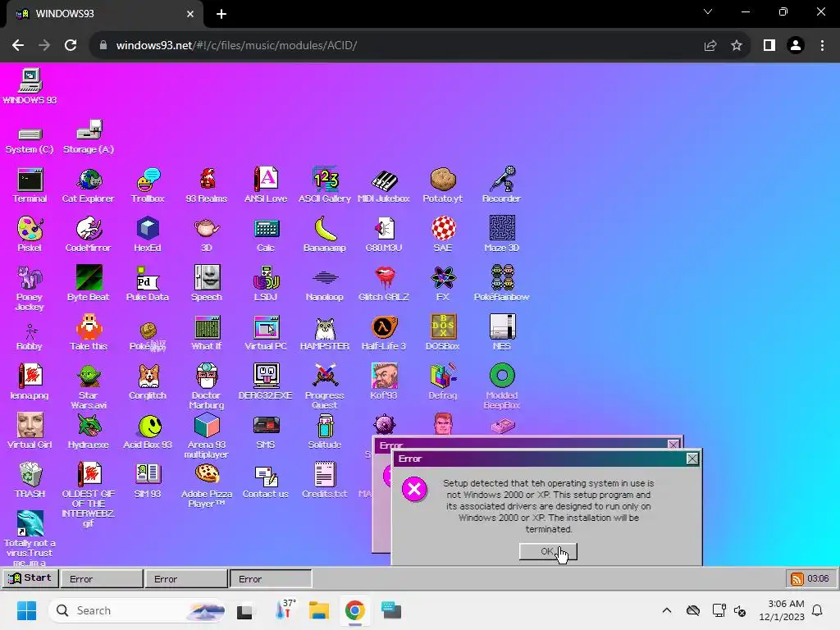Open Acid Box 93 smiley icon
This screenshot has width=840, height=630.
click(x=148, y=431)
